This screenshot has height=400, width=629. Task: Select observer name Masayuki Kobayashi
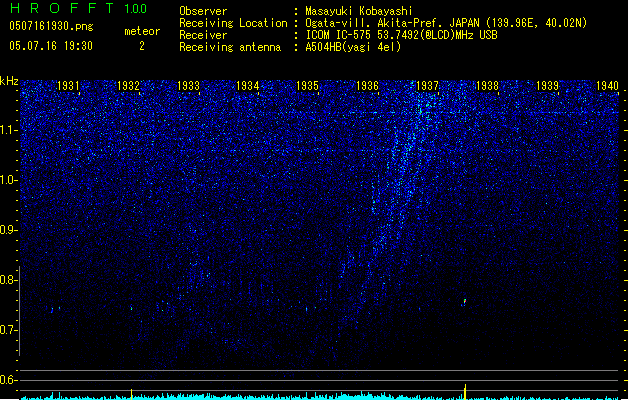359,11
